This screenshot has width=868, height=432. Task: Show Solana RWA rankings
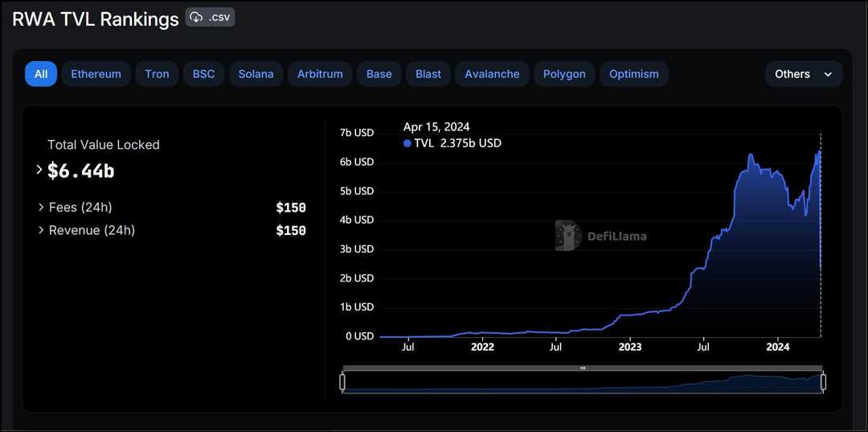coord(256,74)
